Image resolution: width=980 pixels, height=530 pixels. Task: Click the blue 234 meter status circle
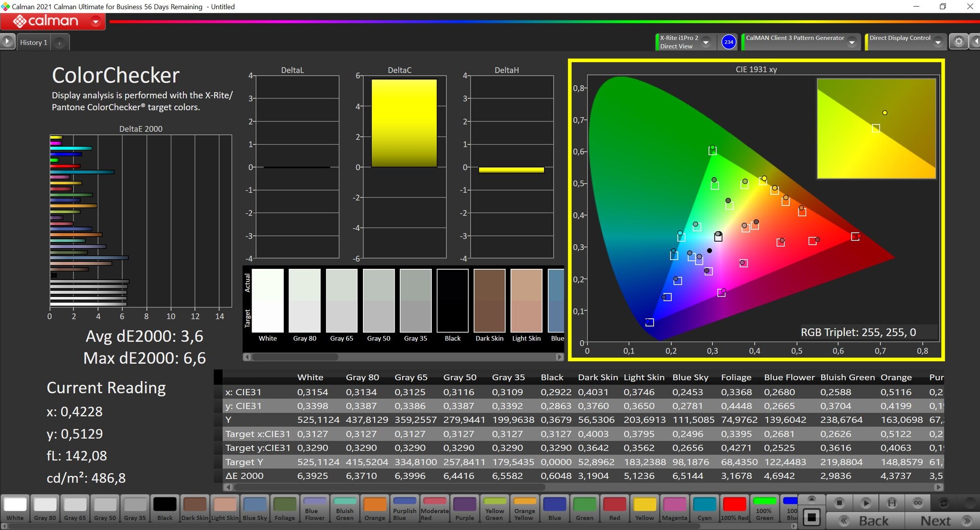pos(728,42)
